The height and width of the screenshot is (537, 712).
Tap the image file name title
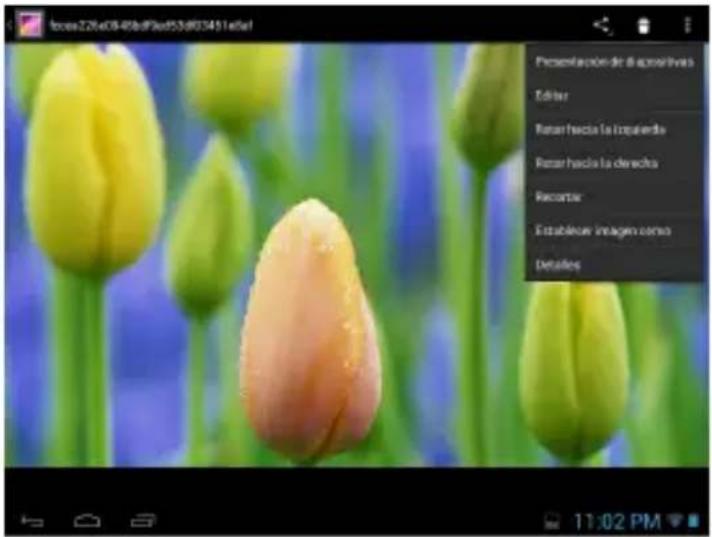[151, 25]
